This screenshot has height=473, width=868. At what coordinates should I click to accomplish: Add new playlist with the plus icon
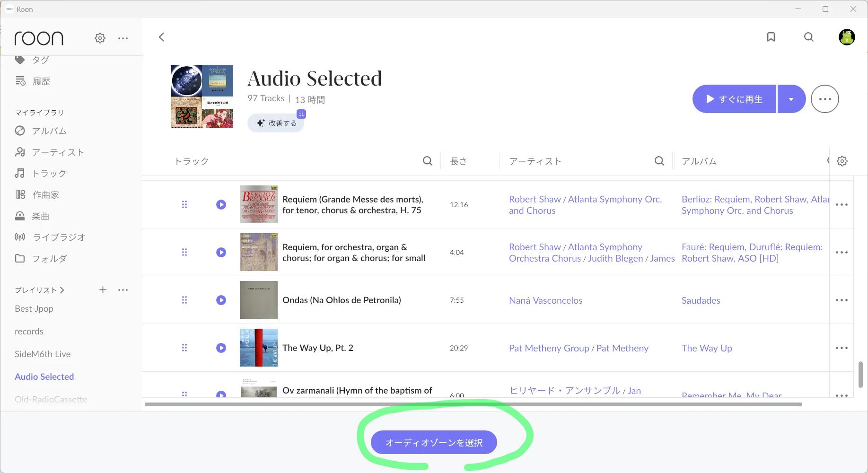[103, 289]
